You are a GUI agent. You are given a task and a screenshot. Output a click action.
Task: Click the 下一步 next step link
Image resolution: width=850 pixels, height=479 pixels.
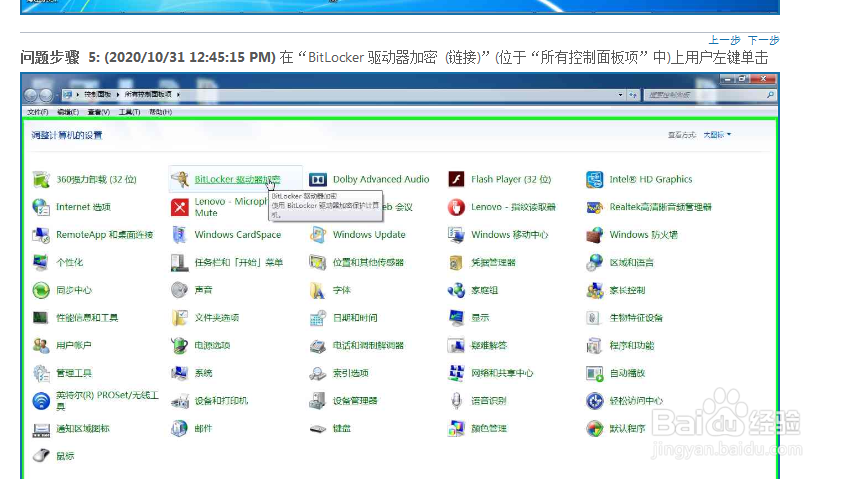click(x=763, y=40)
